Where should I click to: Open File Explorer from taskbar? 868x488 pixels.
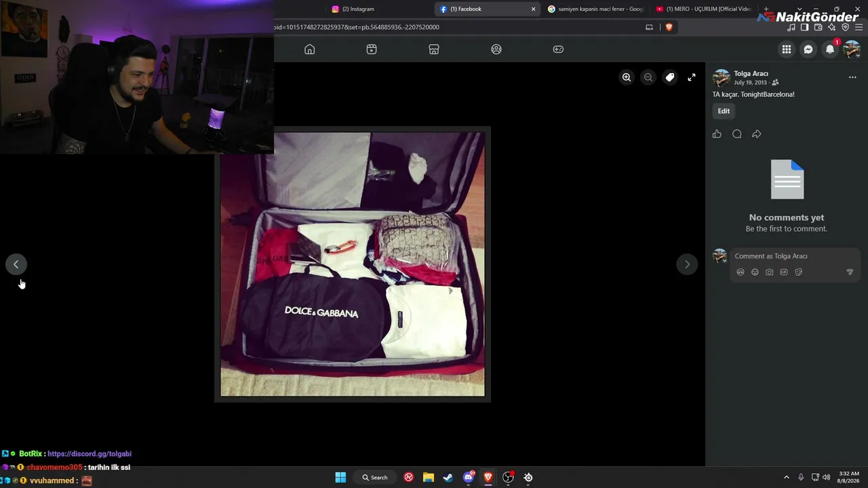(x=429, y=477)
